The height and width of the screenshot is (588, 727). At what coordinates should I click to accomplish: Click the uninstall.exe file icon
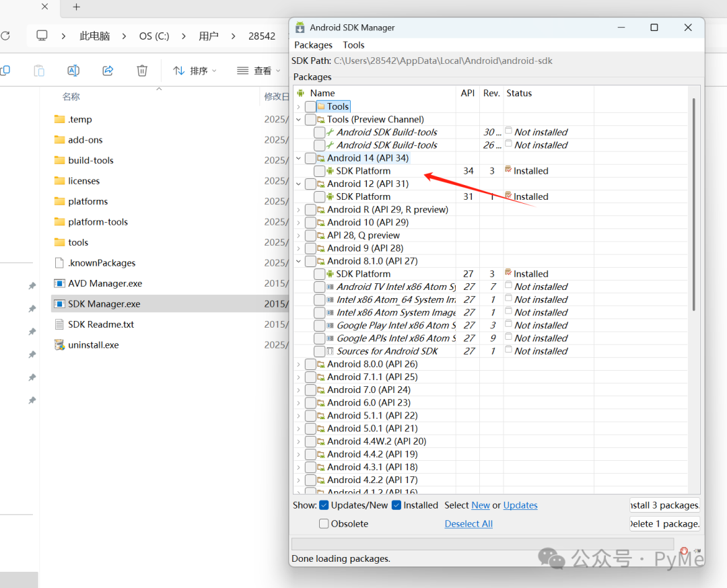[59, 344]
